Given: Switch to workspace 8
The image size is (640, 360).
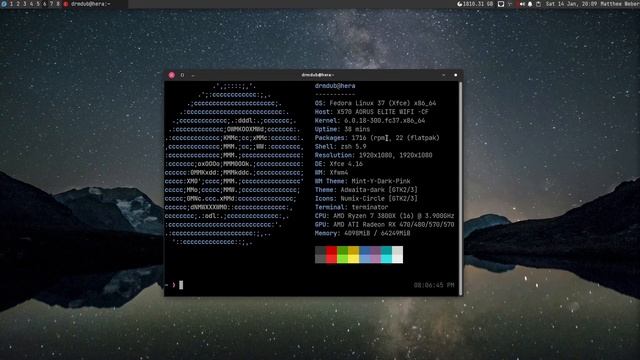Looking at the screenshot, I should [58, 4].
